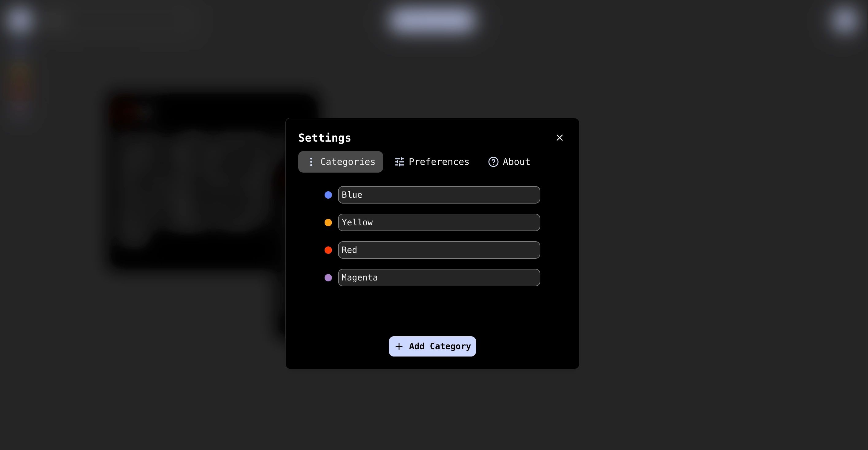Click the sliders icon beside Preferences

[x=400, y=162]
